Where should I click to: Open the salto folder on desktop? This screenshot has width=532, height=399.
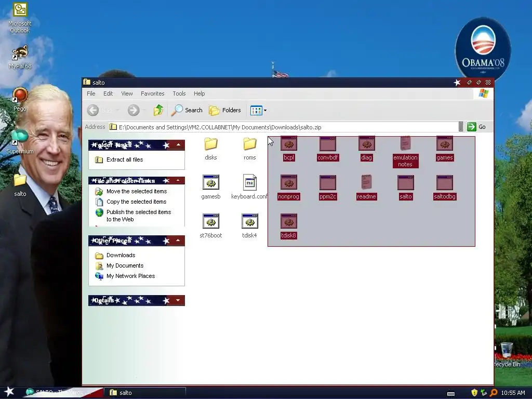click(x=20, y=185)
